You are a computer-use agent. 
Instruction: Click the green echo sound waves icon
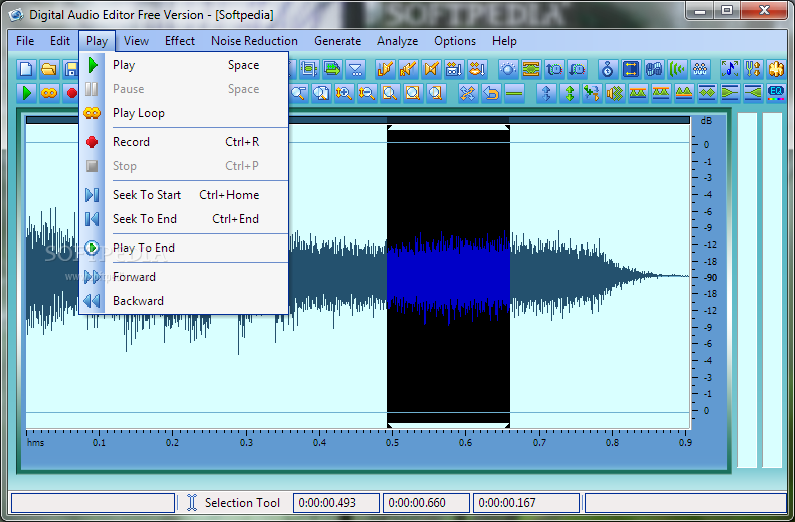677,69
